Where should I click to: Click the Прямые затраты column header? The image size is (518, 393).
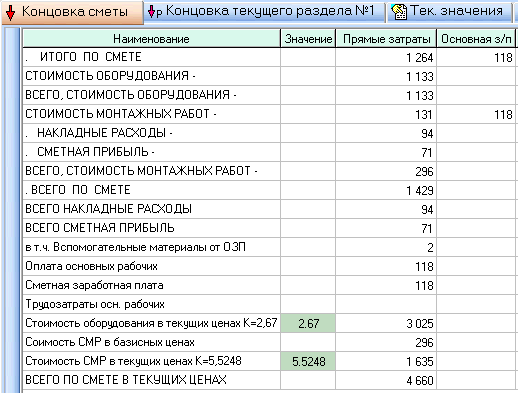(x=386, y=39)
